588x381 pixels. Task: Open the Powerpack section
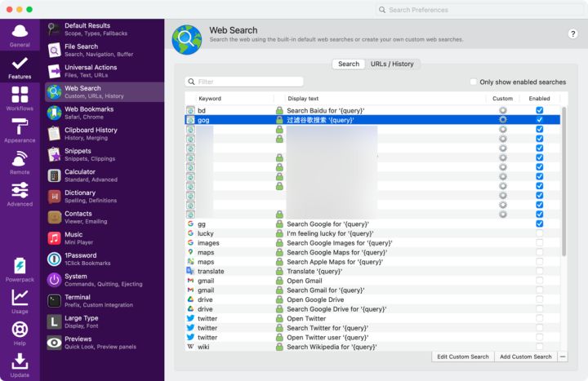coord(20,270)
